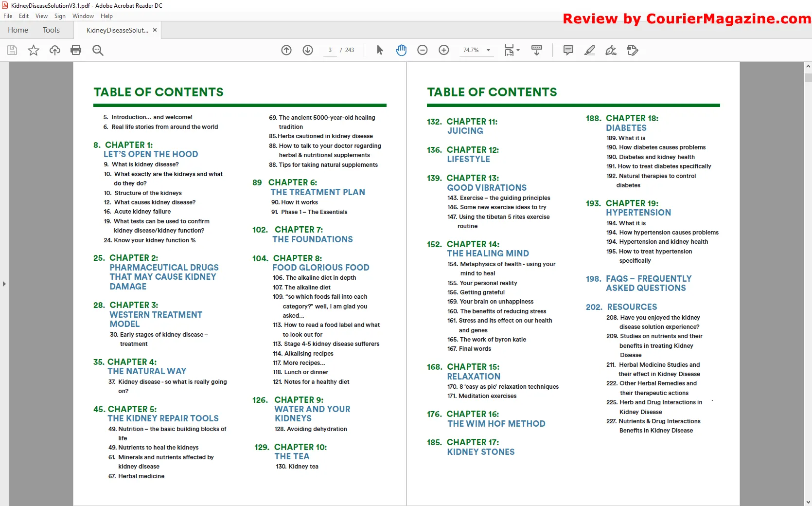The image size is (812, 506).
Task: Click 'THE KIDNEY REPAIR TOOLS' title
Action: coord(163,418)
